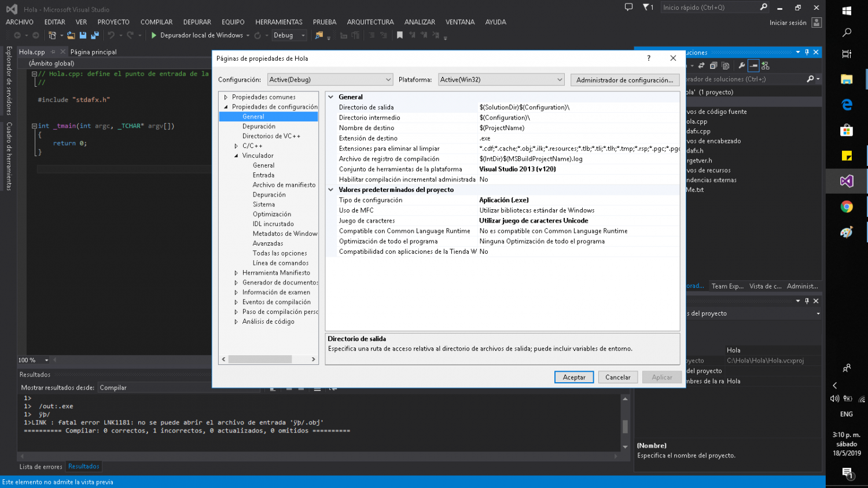The height and width of the screenshot is (488, 868).
Task: Open Google Chrome from the taskbar
Action: 847,206
